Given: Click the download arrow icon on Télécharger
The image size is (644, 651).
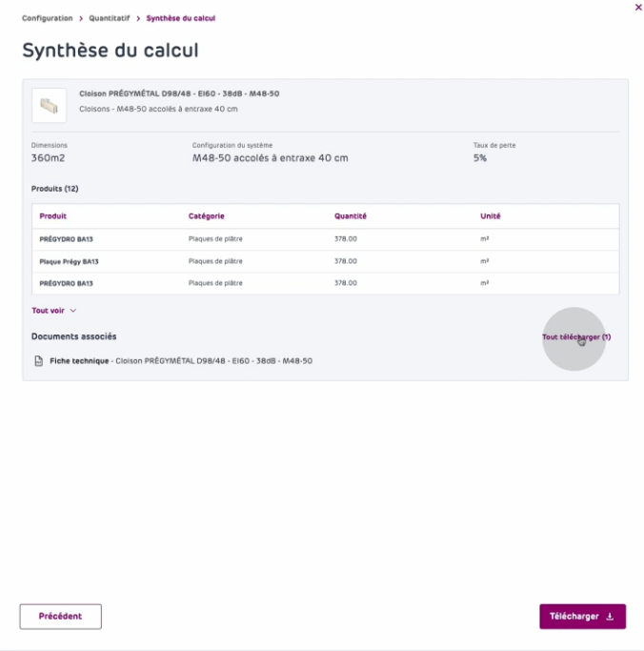Looking at the screenshot, I should pyautogui.click(x=610, y=617).
